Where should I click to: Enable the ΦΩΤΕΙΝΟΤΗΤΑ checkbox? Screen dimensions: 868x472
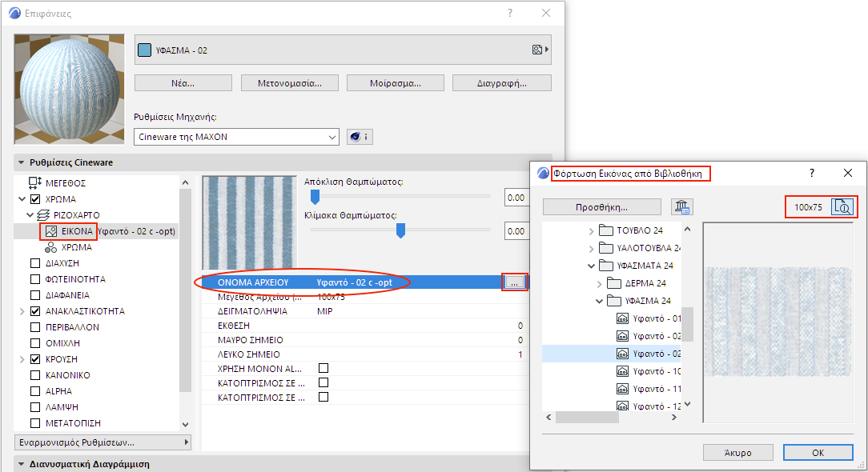35,279
